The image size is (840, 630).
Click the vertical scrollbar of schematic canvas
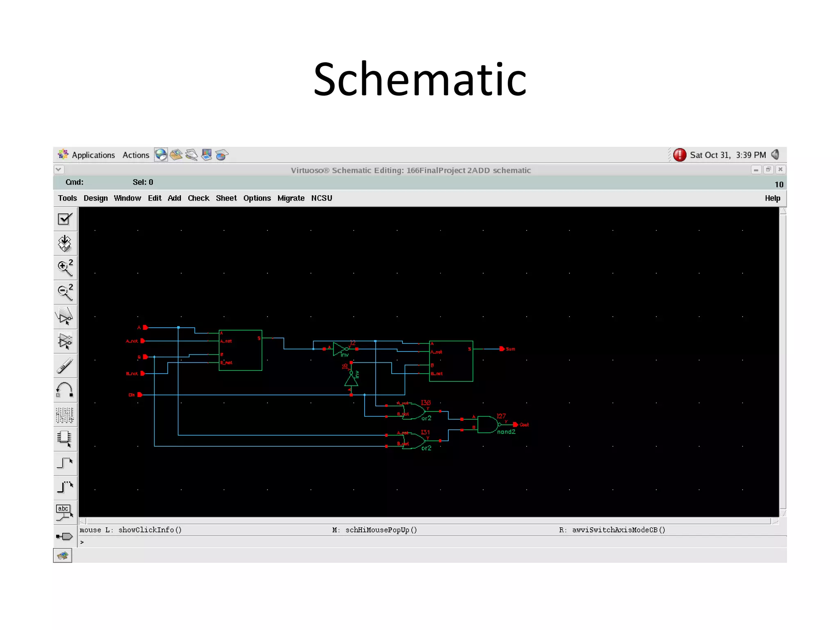783,362
